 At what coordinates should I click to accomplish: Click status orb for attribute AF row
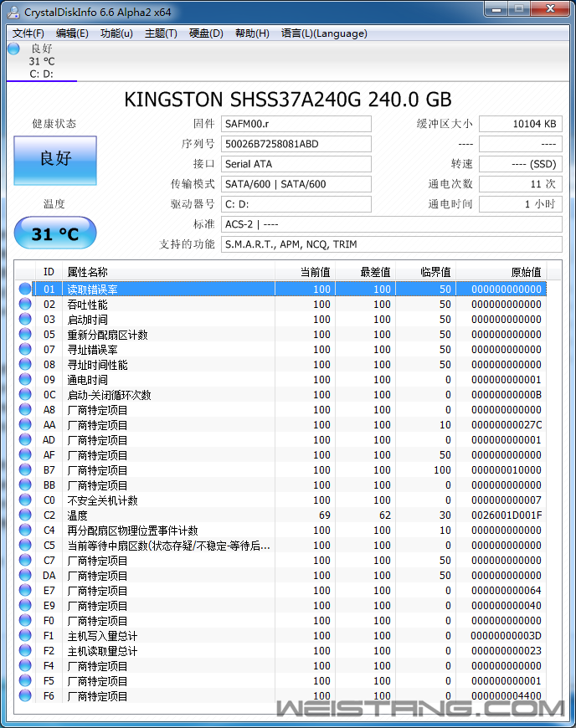tap(25, 455)
